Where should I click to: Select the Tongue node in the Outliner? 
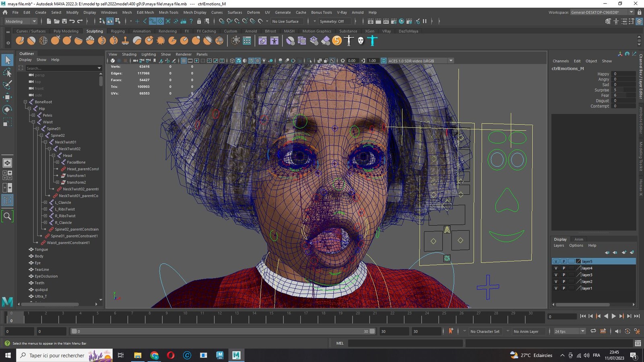[x=41, y=249]
